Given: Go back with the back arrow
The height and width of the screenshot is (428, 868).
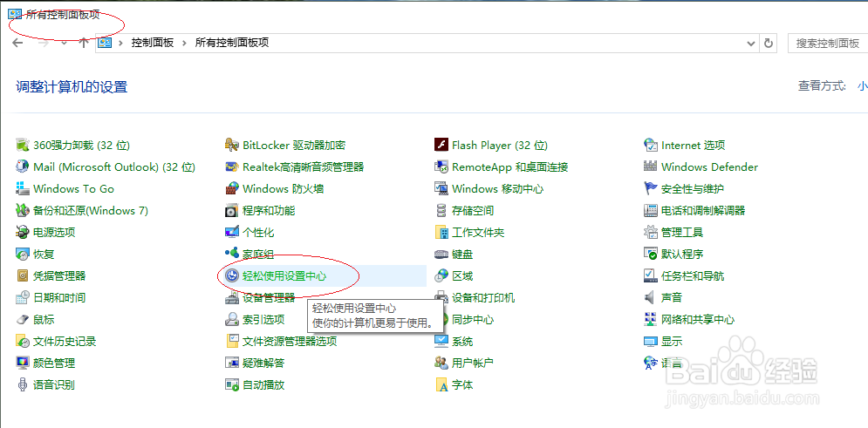Looking at the screenshot, I should (17, 43).
